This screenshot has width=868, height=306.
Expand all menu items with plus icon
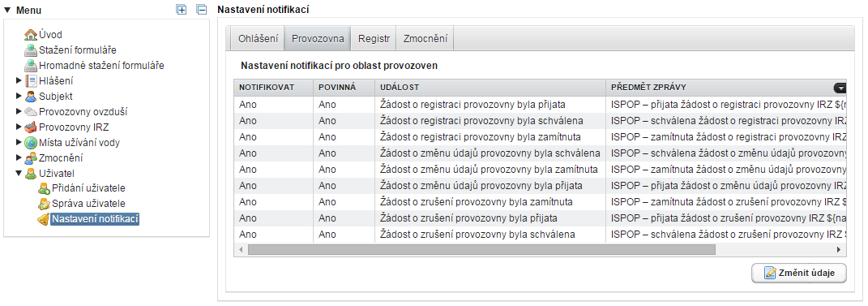[181, 10]
